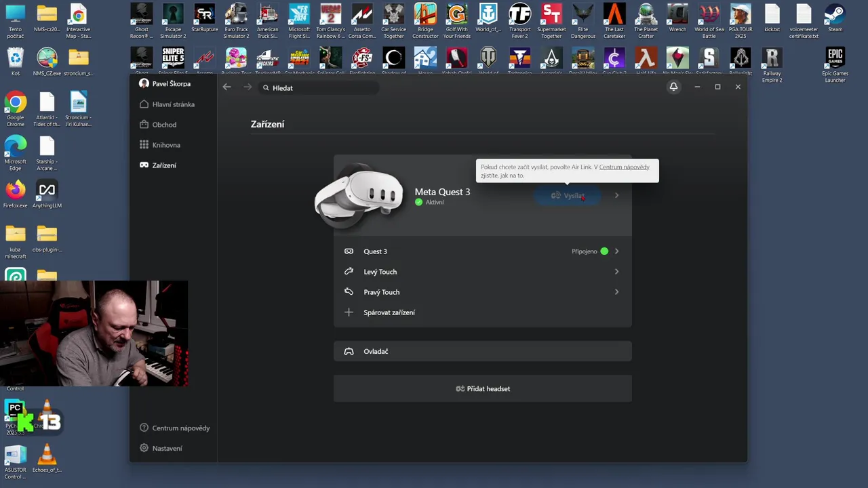Viewport: 868px width, 488px height.
Task: Click the Připojeno status label
Action: [585, 251]
